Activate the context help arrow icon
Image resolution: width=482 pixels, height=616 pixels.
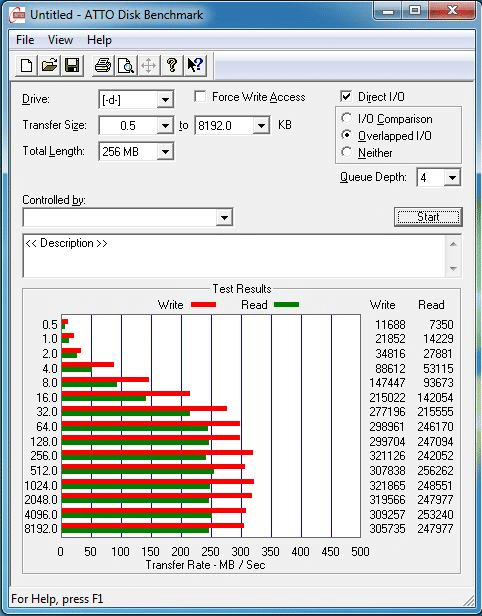[x=195, y=65]
